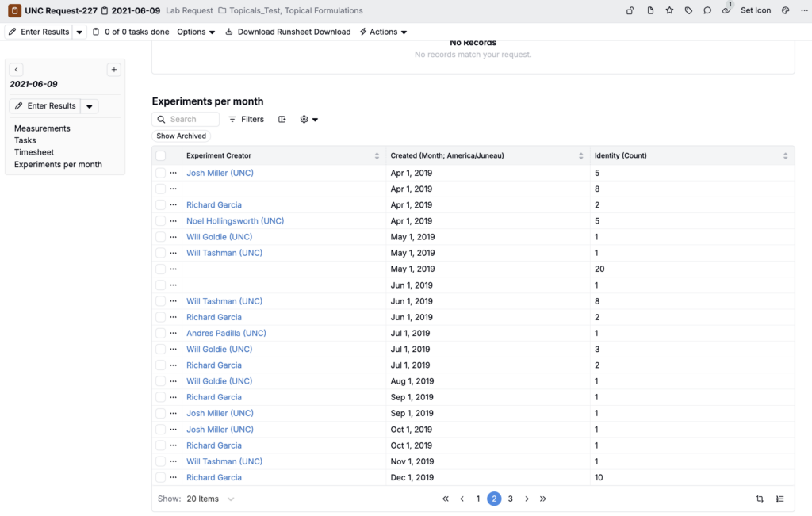Click the lock icon in header
Screen dimensions: 812x516
coord(630,10)
